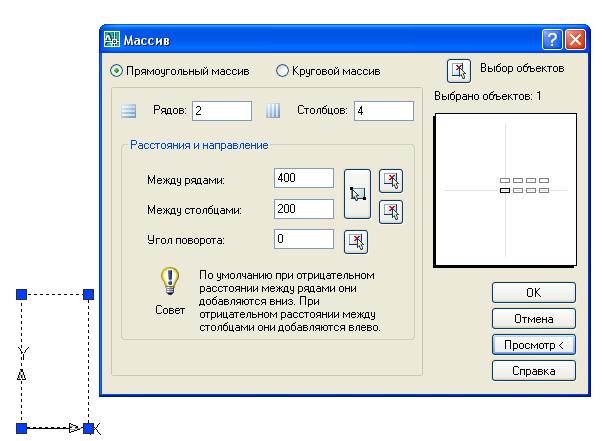The width and height of the screenshot is (602, 441).
Task: Click the question mark help title button
Action: (x=552, y=40)
